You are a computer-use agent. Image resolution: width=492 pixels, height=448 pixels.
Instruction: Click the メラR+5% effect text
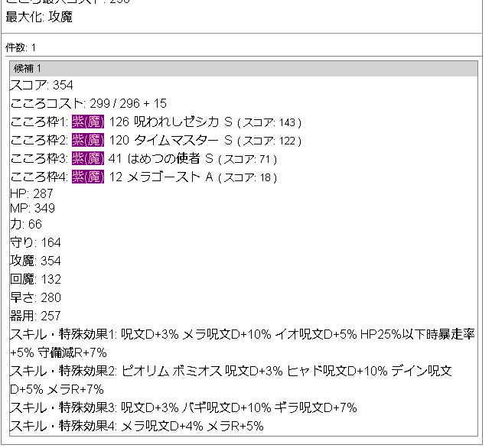coord(236,426)
